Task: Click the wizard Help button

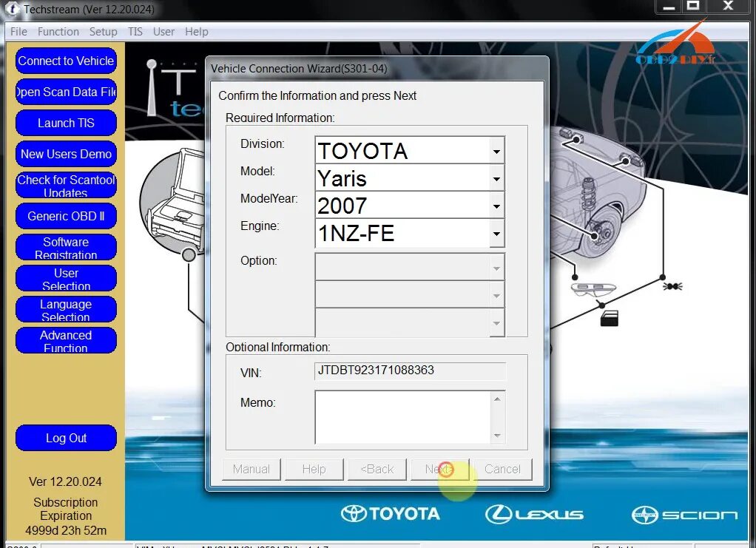Action: click(x=314, y=469)
